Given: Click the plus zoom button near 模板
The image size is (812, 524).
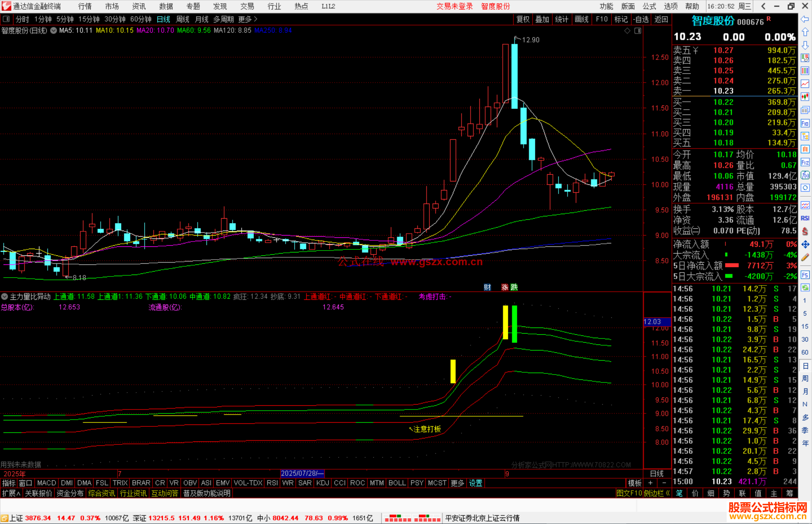Looking at the screenshot, I should coord(650,483).
